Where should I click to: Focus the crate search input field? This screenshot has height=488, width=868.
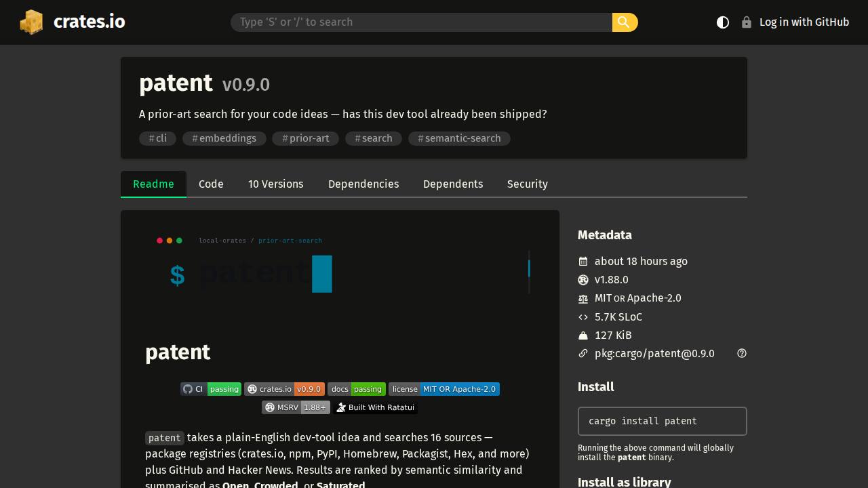coord(421,22)
